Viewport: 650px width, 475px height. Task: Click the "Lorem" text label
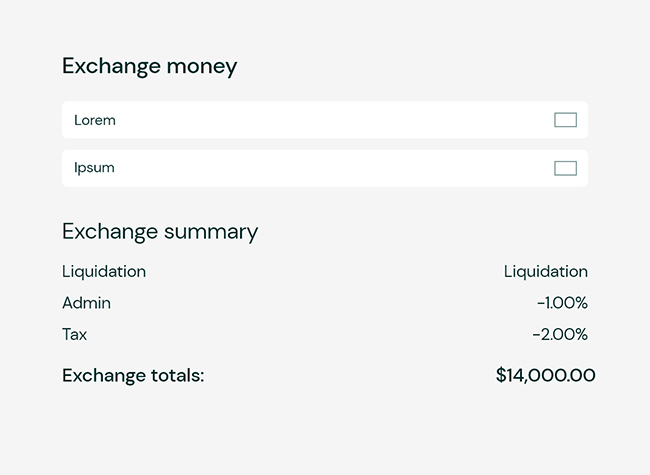click(x=95, y=120)
